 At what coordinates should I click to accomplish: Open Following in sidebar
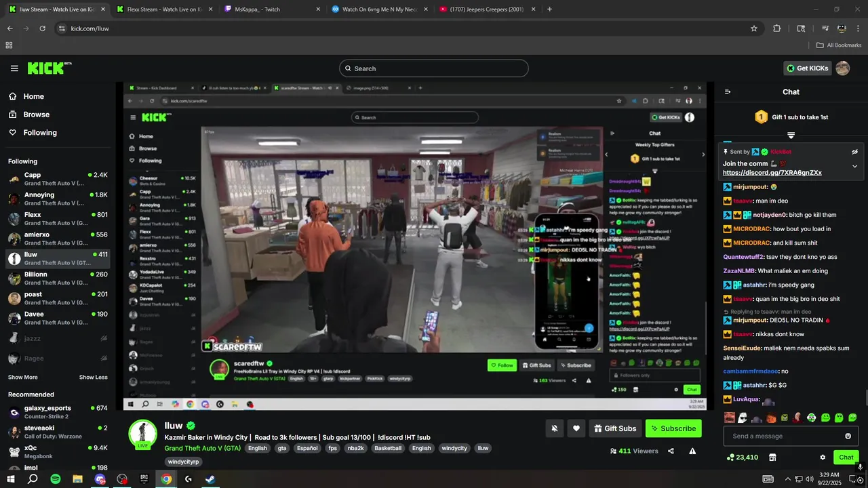[x=40, y=133]
